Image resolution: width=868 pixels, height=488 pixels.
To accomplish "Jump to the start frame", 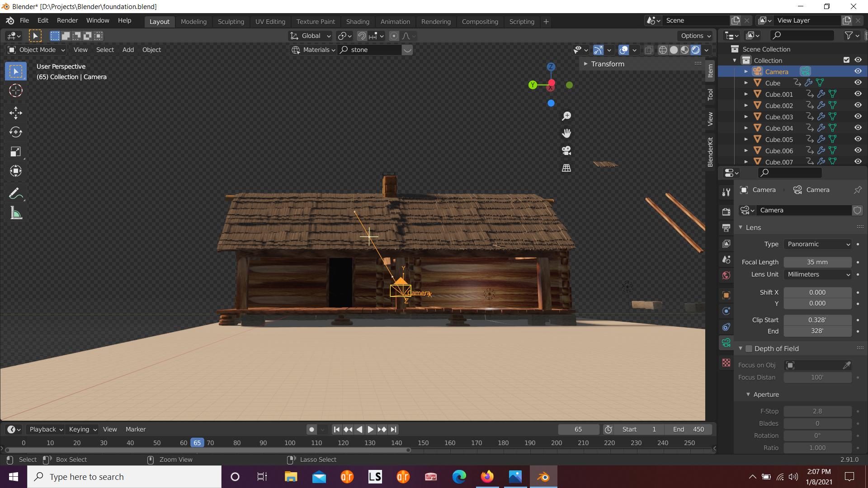I will coord(336,429).
